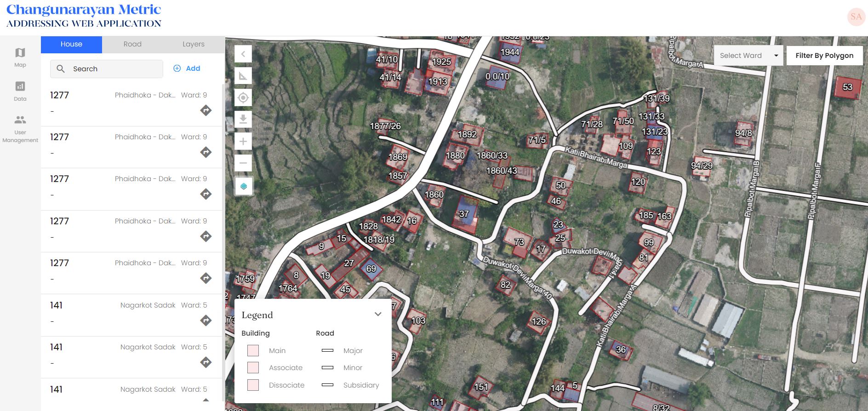Center map on my current location
Screen dimensions: 868x411
click(x=243, y=97)
